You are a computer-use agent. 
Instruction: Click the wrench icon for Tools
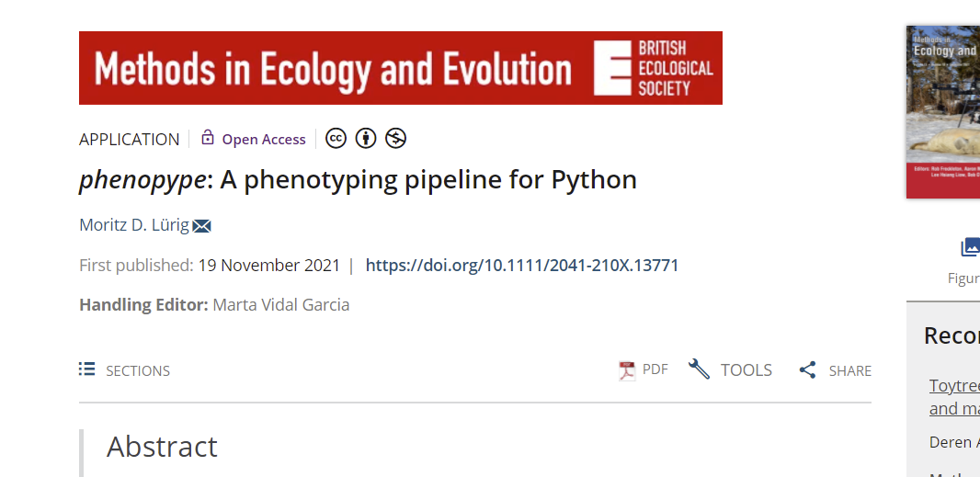699,369
